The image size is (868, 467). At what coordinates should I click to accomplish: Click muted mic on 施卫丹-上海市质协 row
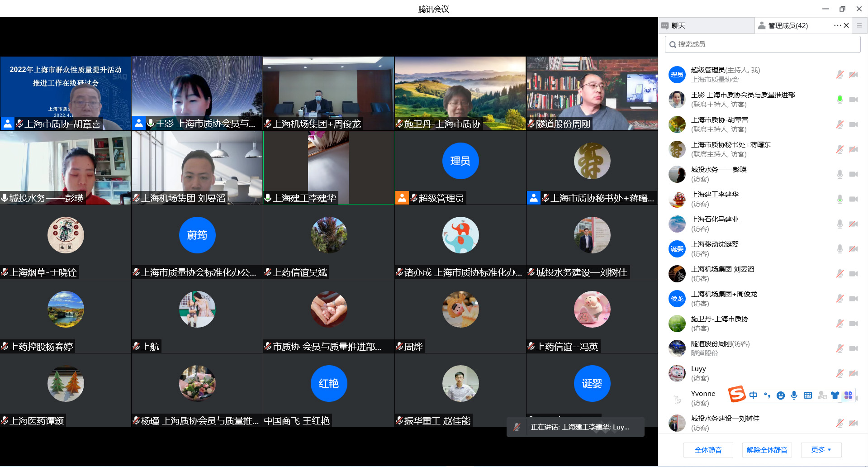tap(840, 324)
